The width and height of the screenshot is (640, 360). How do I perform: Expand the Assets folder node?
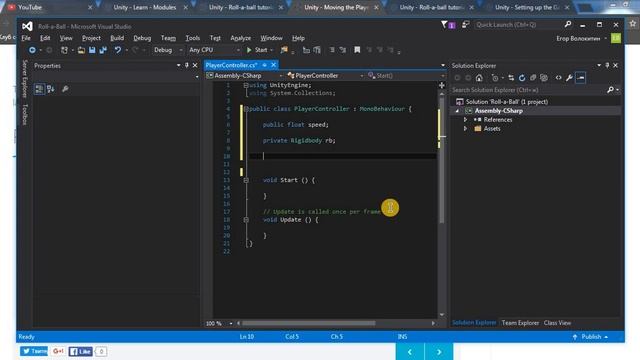(x=465, y=129)
